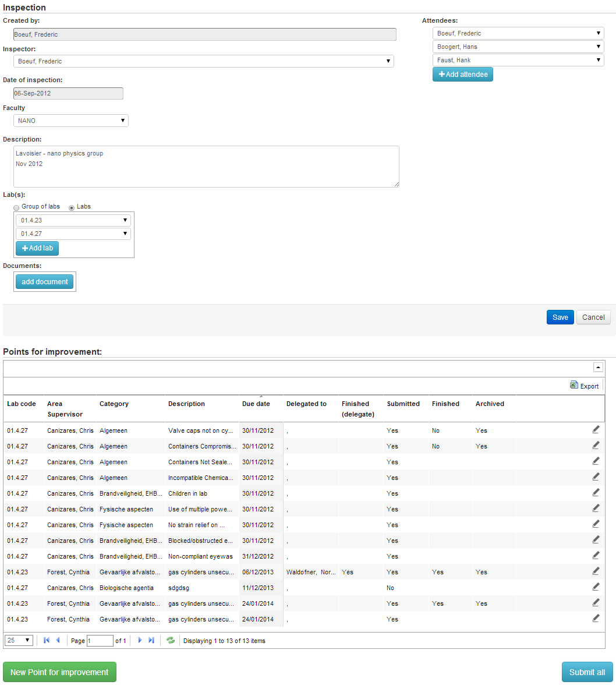The width and height of the screenshot is (616, 685).
Task: Save the inspection form
Action: (560, 317)
